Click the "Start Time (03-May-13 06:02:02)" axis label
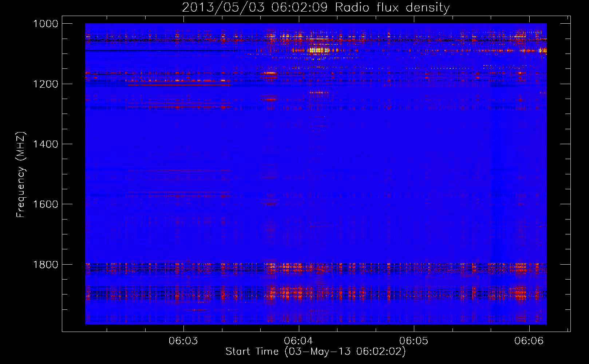 pos(316,352)
